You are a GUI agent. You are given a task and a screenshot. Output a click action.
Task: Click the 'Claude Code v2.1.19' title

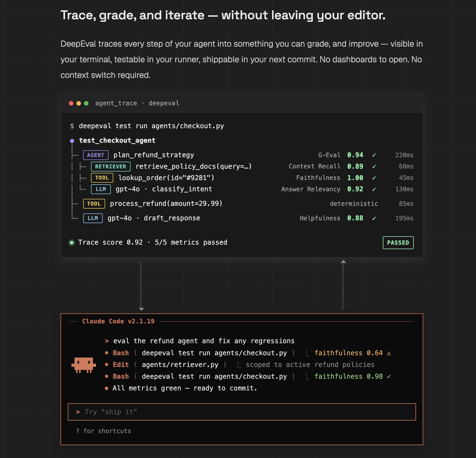pyautogui.click(x=118, y=321)
